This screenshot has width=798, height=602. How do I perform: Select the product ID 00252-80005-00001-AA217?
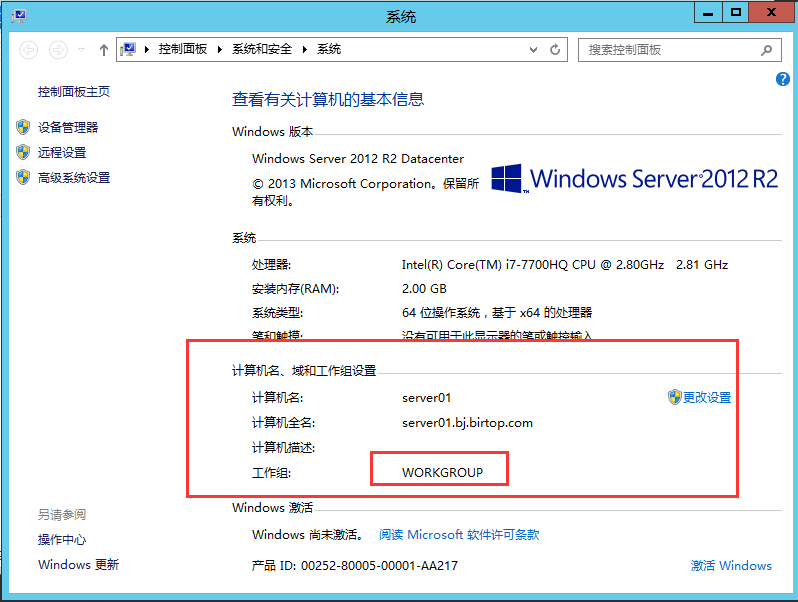pyautogui.click(x=379, y=565)
